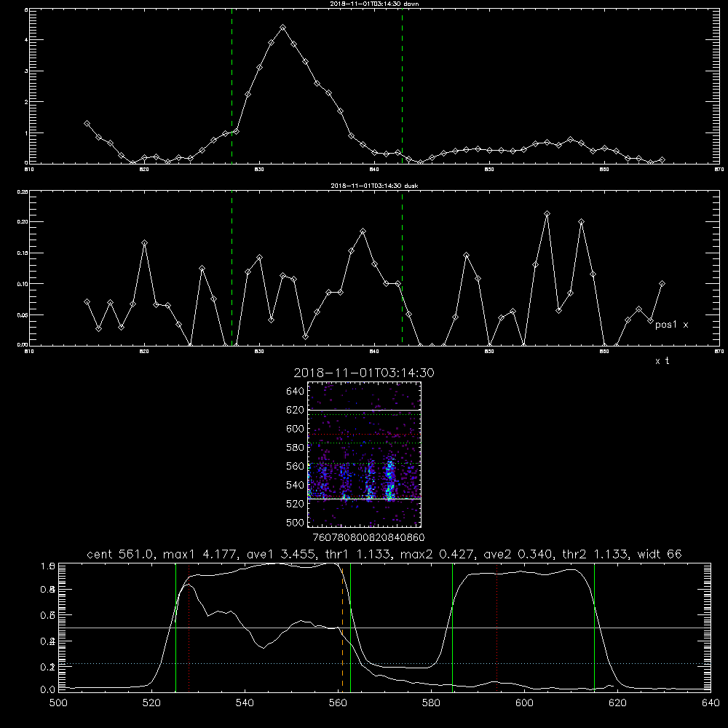
Task: Click the '500' x-axis label of the bottom plot
Action: pyautogui.click(x=58, y=703)
